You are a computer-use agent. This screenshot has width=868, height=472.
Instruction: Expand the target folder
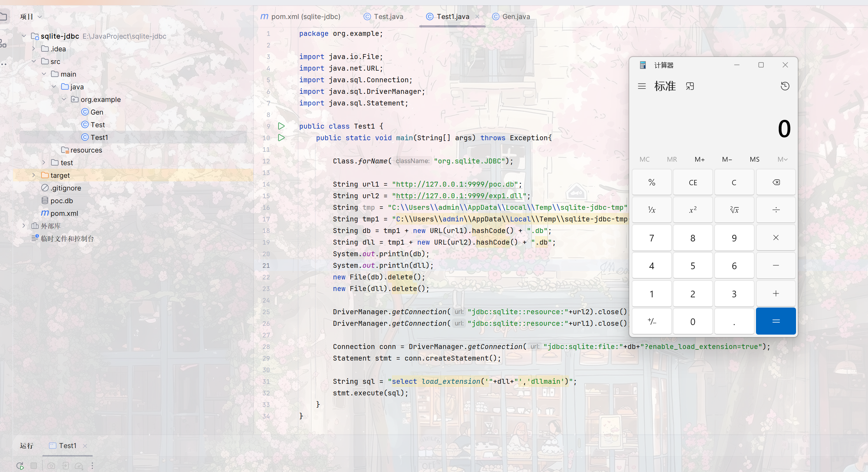coord(34,175)
